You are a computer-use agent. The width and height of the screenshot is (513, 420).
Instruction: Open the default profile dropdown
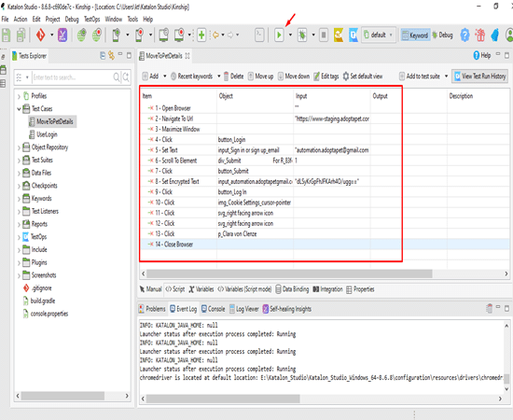(379, 35)
